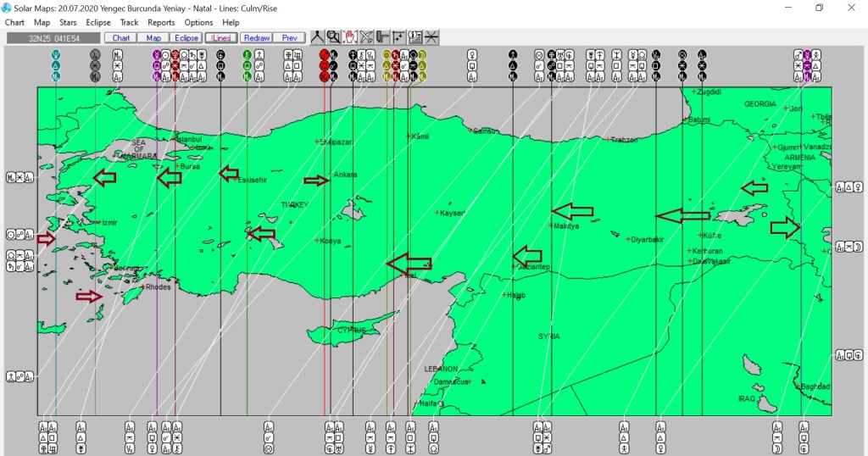868x456 pixels.
Task: Choose the red hand pan tool
Action: [x=349, y=37]
